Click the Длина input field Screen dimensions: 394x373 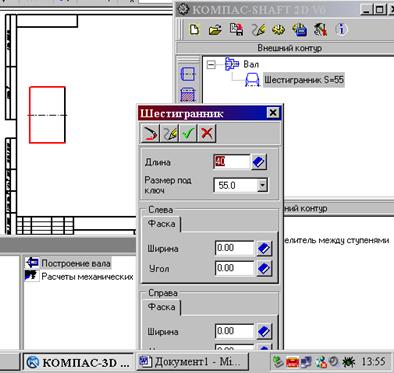[x=231, y=162]
